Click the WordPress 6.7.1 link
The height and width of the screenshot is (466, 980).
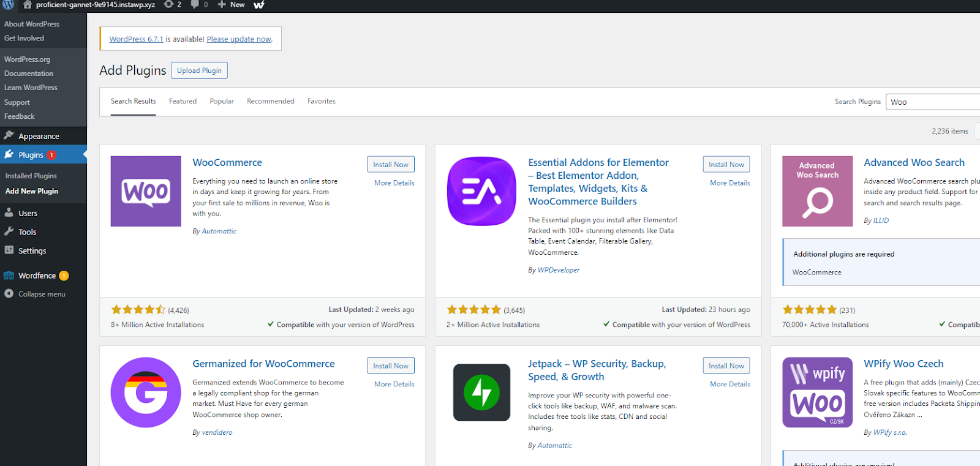136,39
